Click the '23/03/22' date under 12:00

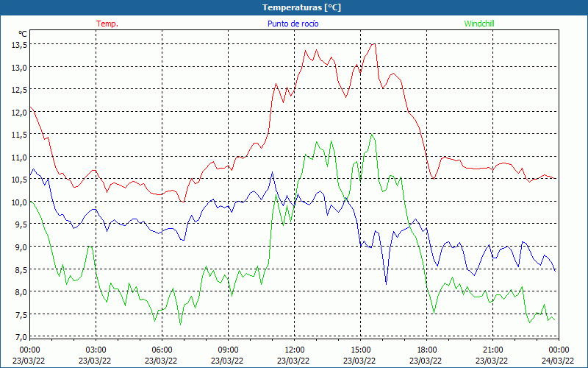tap(293, 361)
